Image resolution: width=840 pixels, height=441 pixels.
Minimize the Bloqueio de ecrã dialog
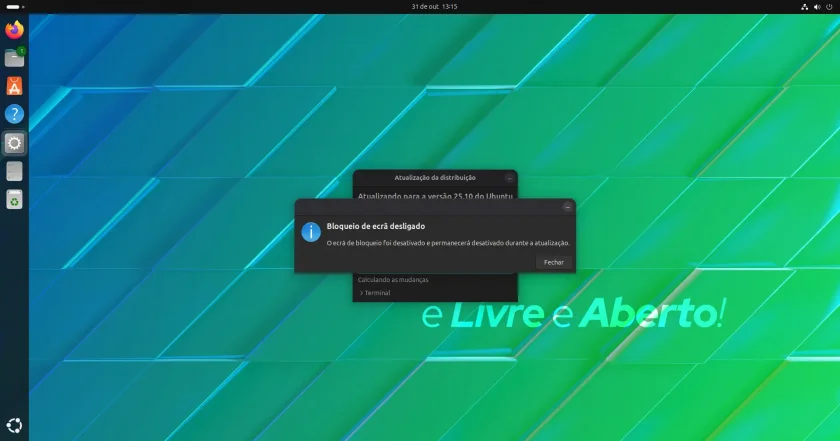pyautogui.click(x=567, y=207)
